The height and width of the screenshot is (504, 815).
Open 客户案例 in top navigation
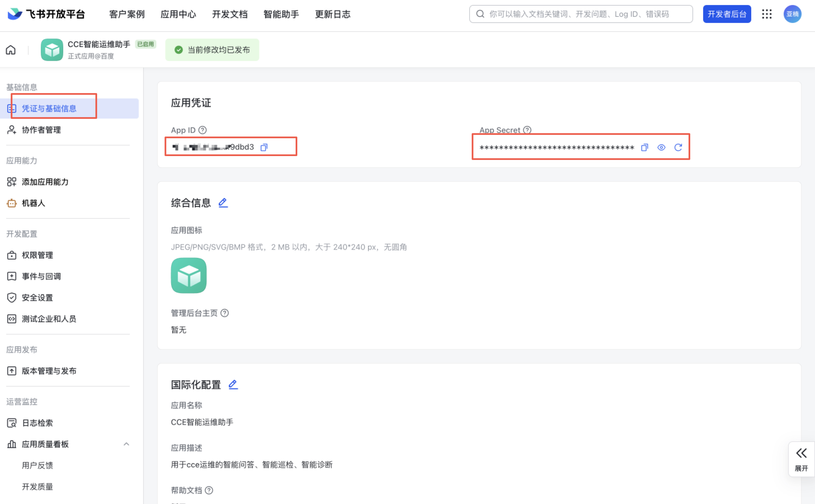pos(127,14)
